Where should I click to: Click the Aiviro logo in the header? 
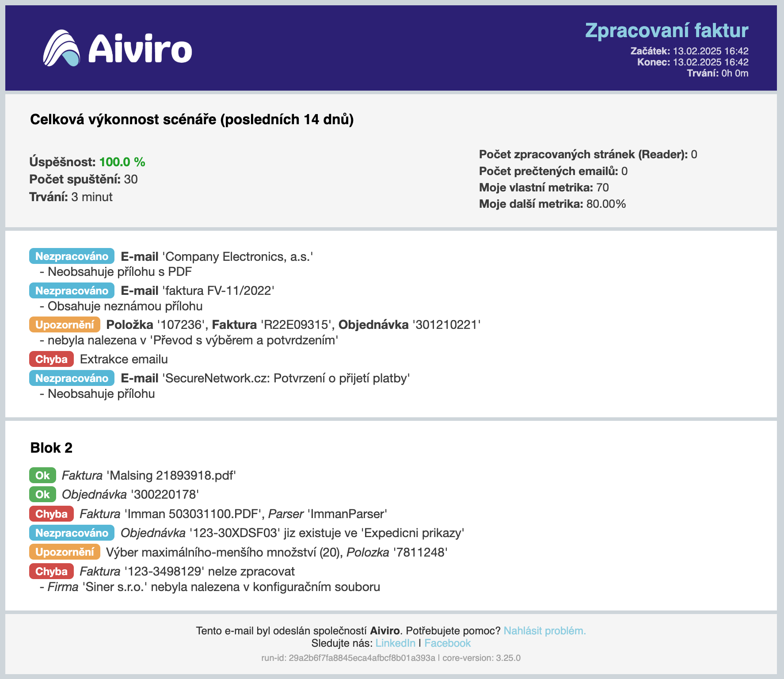tap(118, 48)
